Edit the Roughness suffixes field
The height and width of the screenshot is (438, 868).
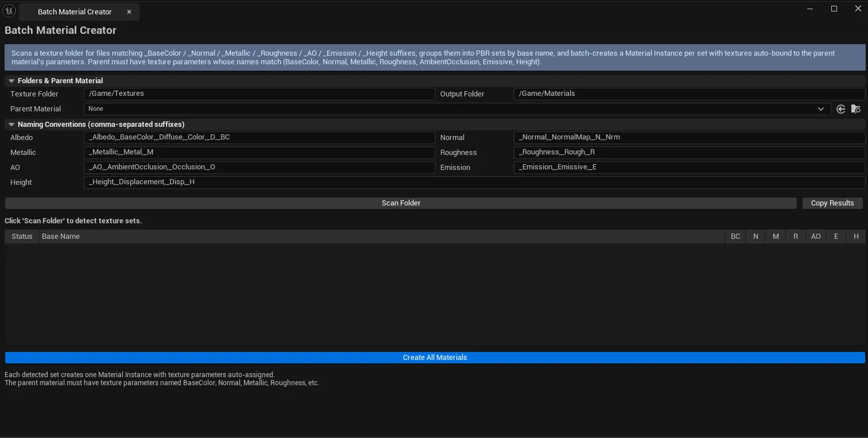tap(690, 153)
